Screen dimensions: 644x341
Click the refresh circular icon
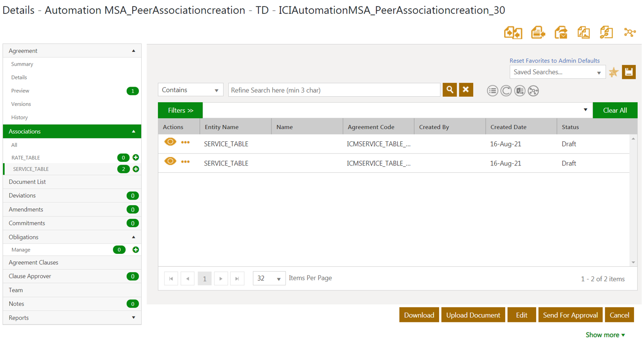[506, 91]
